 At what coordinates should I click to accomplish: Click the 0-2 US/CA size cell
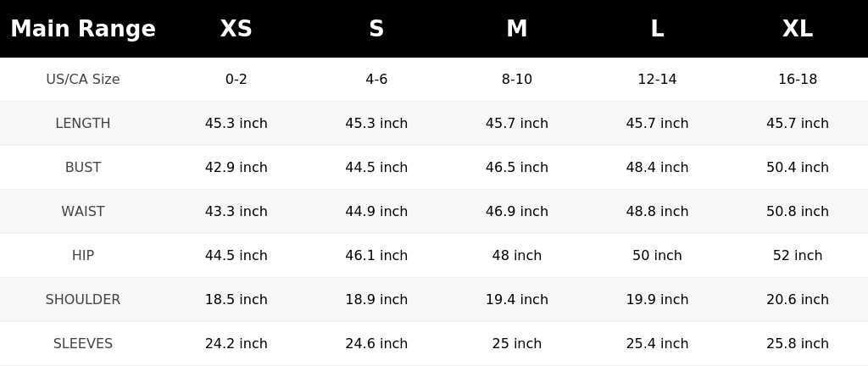pyautogui.click(x=236, y=79)
